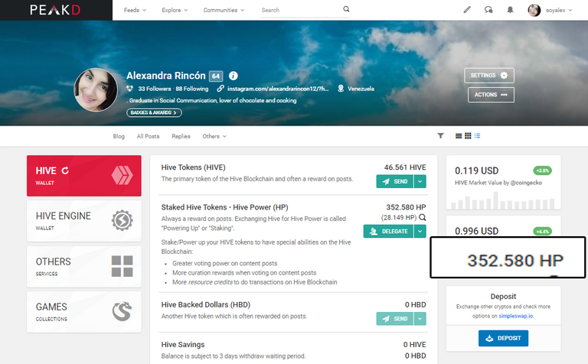Send Hive Tokens with the Send button
This screenshot has height=364, width=588.
pyautogui.click(x=395, y=181)
